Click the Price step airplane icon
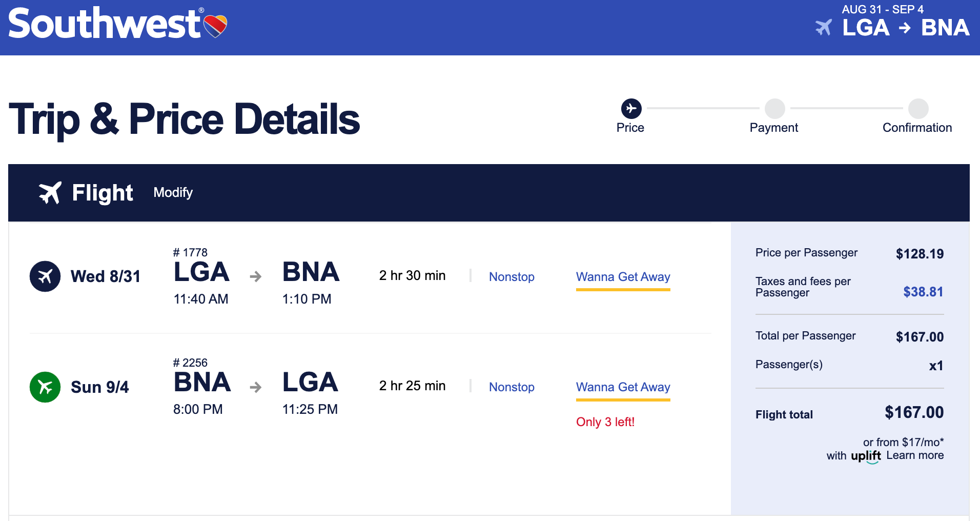Screen dimensions: 980x521 tap(631, 108)
